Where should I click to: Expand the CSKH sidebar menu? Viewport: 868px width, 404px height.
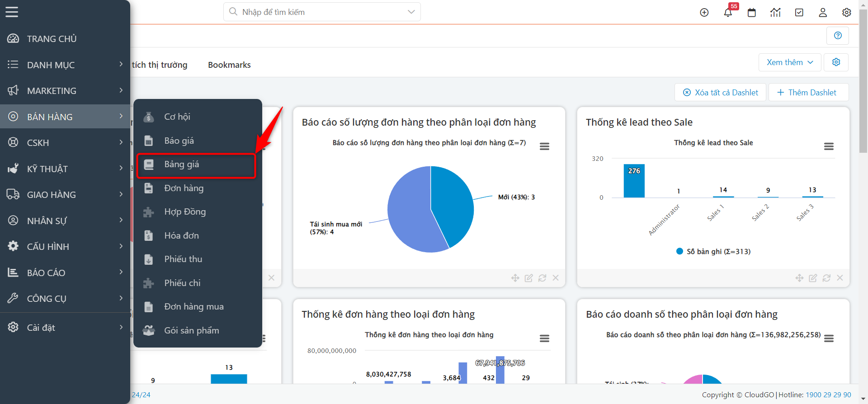coord(65,142)
